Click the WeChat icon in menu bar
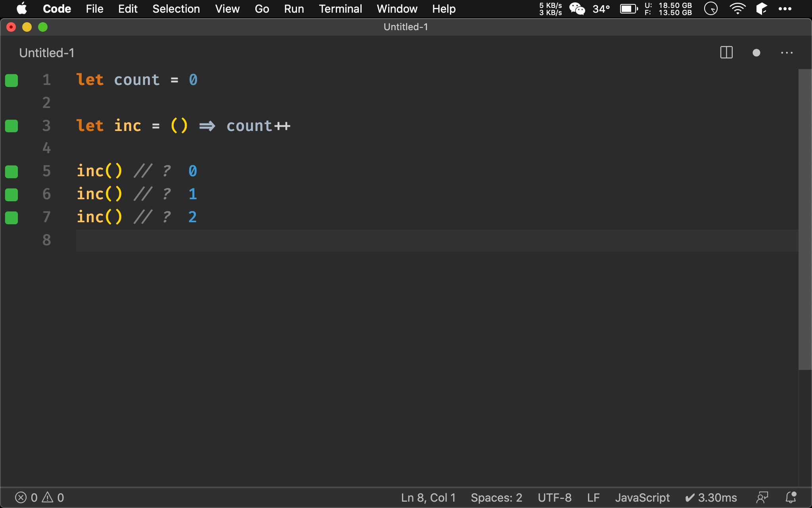This screenshot has height=508, width=812. [577, 9]
